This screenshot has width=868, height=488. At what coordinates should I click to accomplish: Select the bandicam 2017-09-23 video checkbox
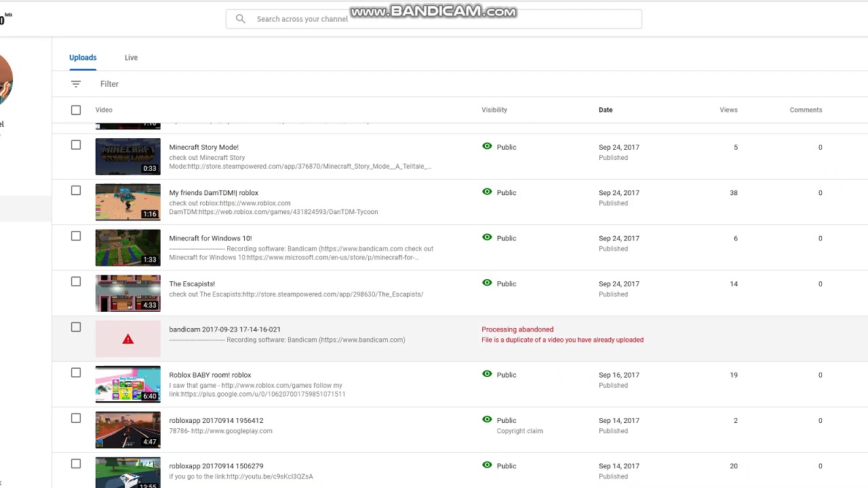[x=76, y=327]
